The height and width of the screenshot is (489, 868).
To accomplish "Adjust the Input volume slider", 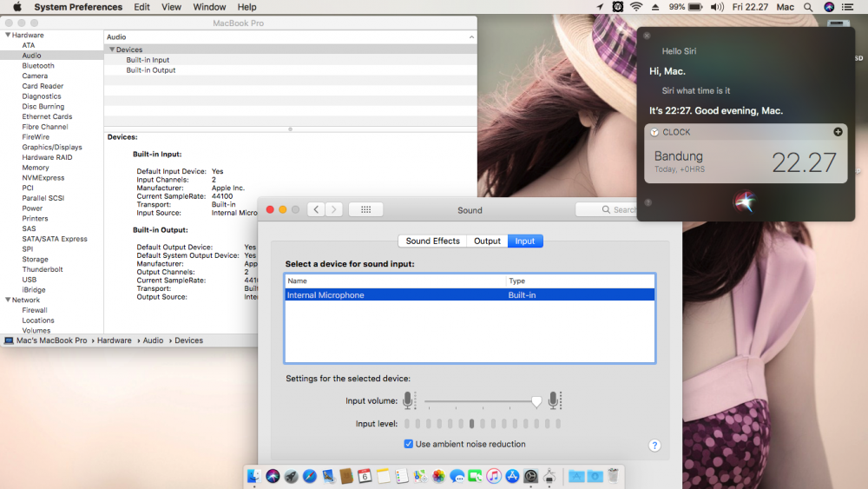I will 536,401.
